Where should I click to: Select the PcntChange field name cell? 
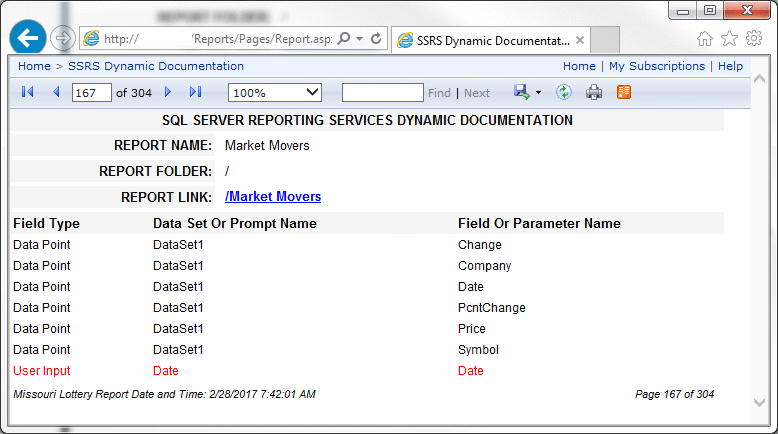pyautogui.click(x=492, y=308)
